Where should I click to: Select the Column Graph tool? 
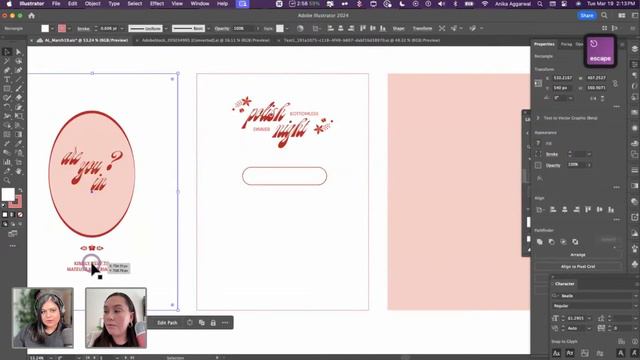(7, 162)
